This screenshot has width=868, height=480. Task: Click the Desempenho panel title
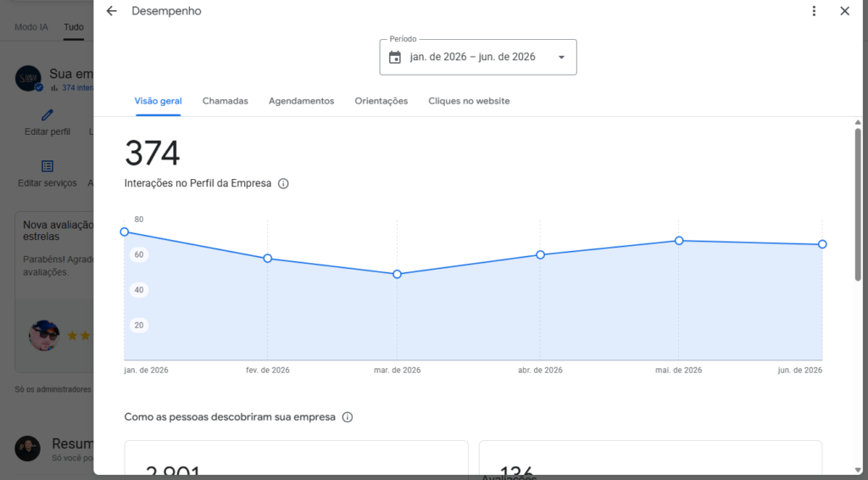(x=167, y=11)
